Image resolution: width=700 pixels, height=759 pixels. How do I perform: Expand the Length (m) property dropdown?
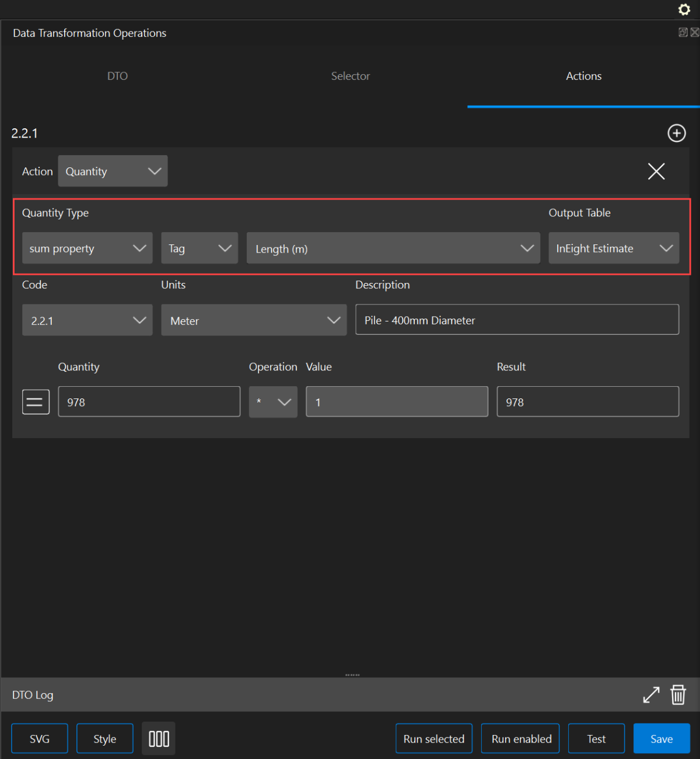(x=393, y=249)
